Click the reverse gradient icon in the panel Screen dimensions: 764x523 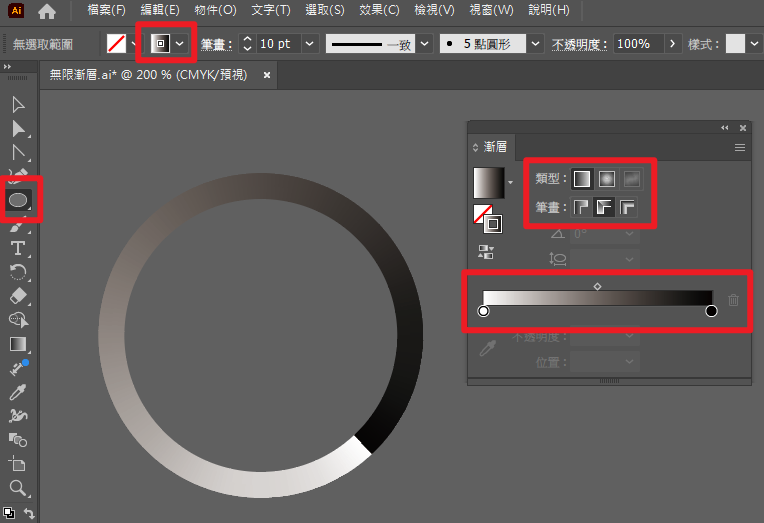pyautogui.click(x=487, y=252)
